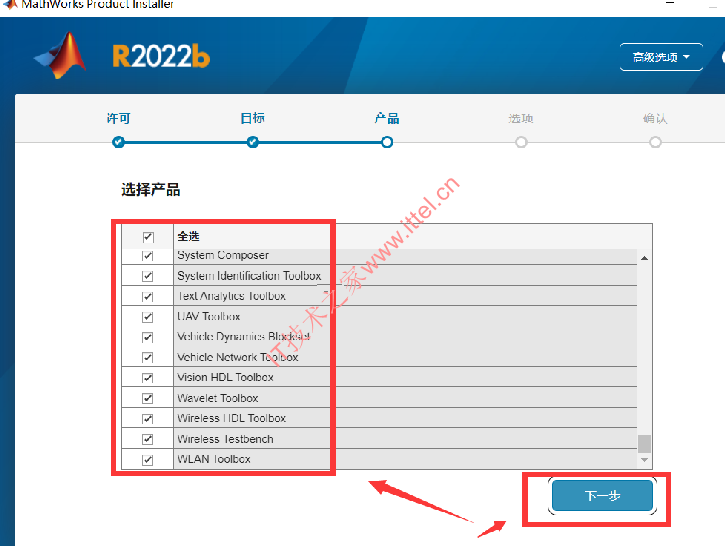725x546 pixels.
Task: Uncheck UAV Toolbox checkbox
Action: (147, 317)
